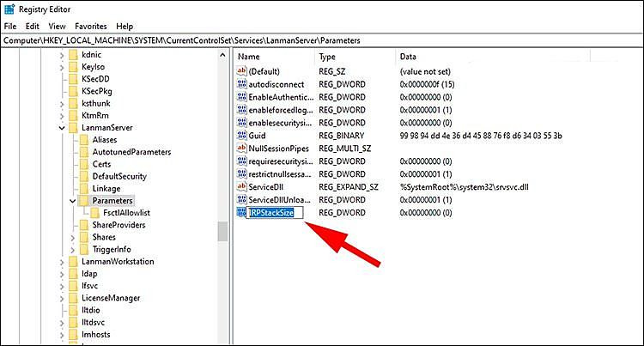This screenshot has height=346, width=644.
Task: Expand the kdnic key
Action: coord(62,55)
